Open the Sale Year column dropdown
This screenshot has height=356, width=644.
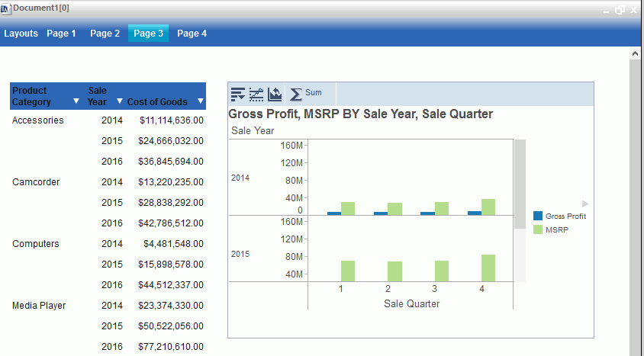(119, 101)
